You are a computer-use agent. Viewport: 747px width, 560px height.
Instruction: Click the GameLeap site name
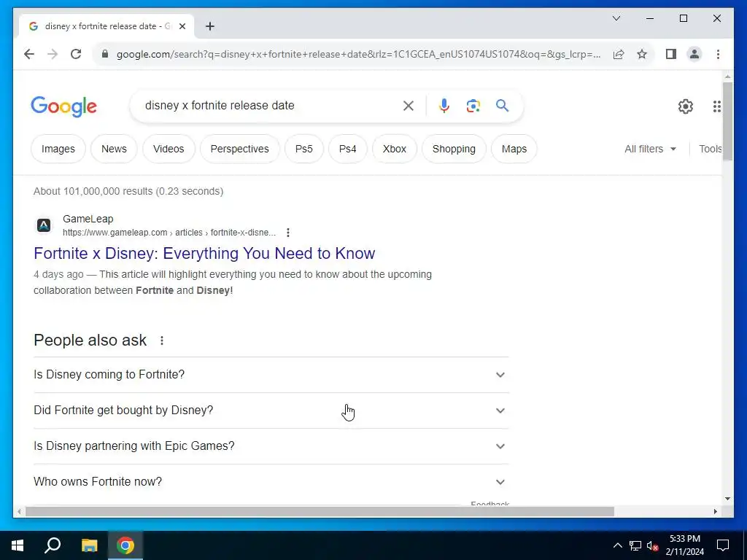click(x=88, y=219)
